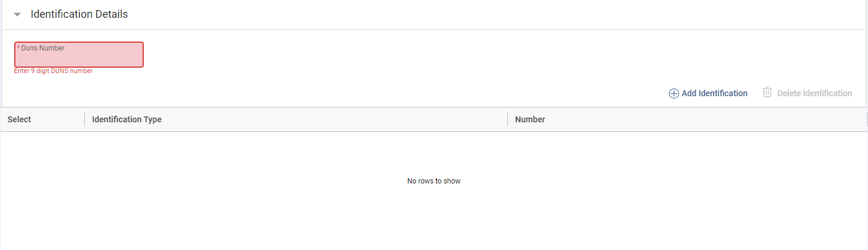Click divider between Select and Identification Type columns
The image size is (868, 250).
tap(85, 119)
